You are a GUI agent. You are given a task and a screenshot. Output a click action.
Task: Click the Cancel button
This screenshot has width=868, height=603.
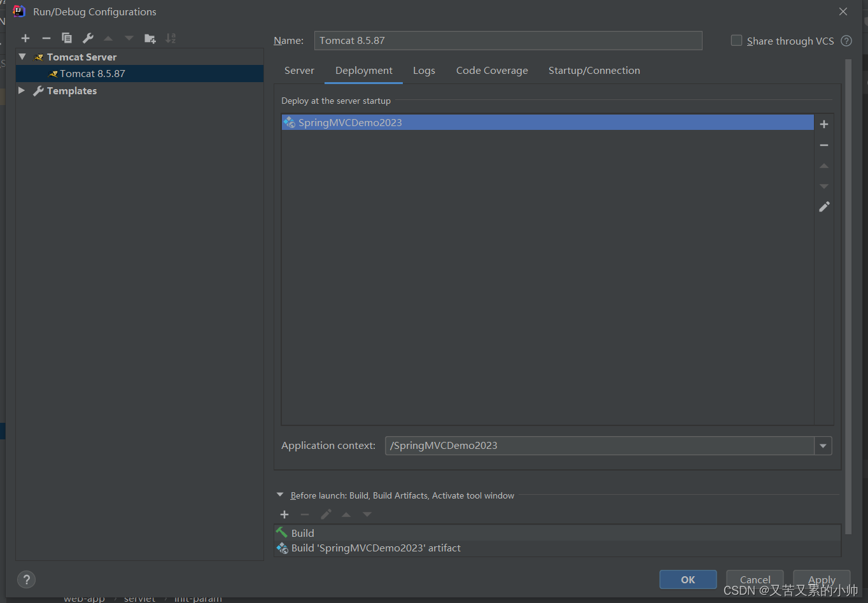(x=755, y=579)
